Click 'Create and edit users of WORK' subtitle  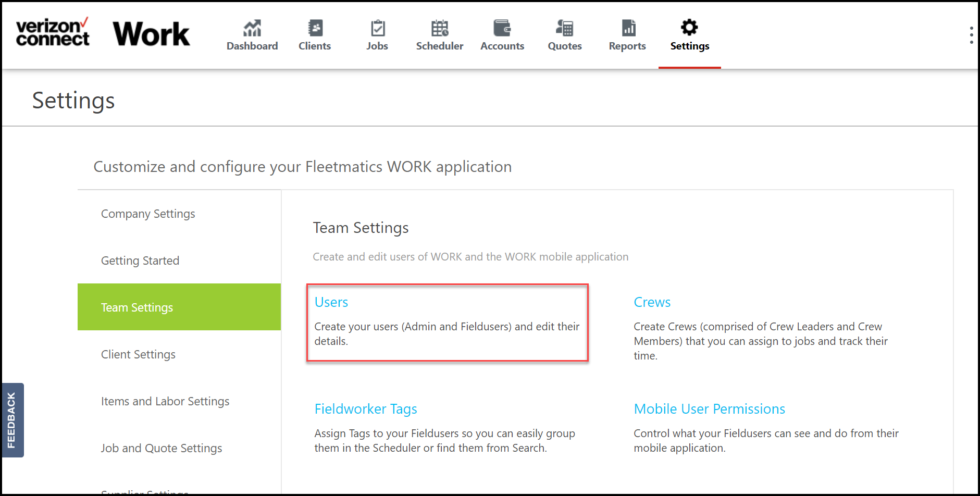pos(470,257)
